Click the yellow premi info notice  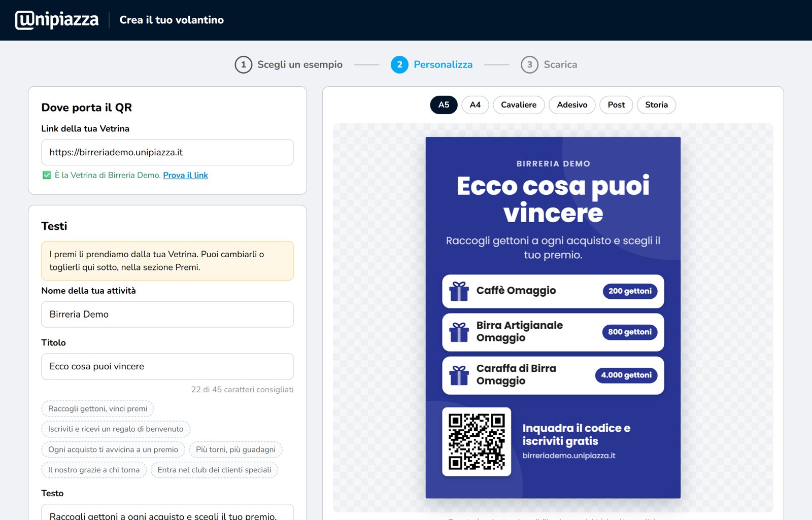(167, 261)
